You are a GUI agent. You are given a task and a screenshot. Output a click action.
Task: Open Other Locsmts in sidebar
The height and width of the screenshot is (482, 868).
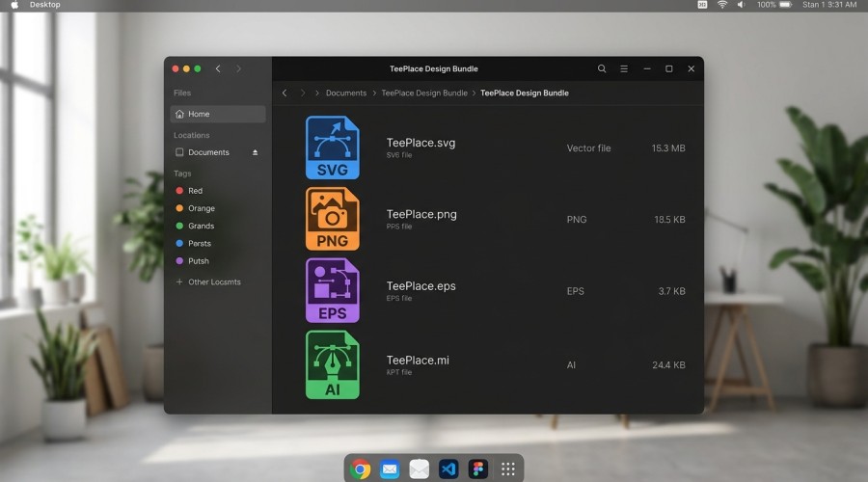[214, 281]
